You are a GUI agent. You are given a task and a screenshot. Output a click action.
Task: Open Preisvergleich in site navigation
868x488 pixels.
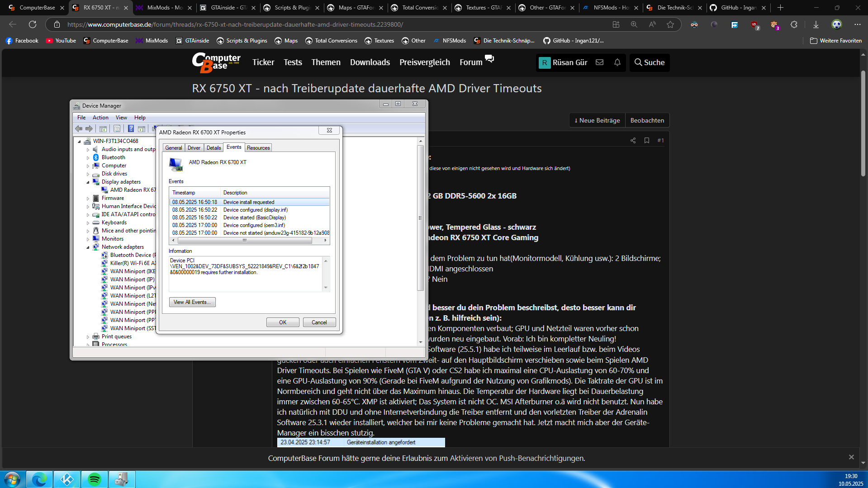point(424,62)
